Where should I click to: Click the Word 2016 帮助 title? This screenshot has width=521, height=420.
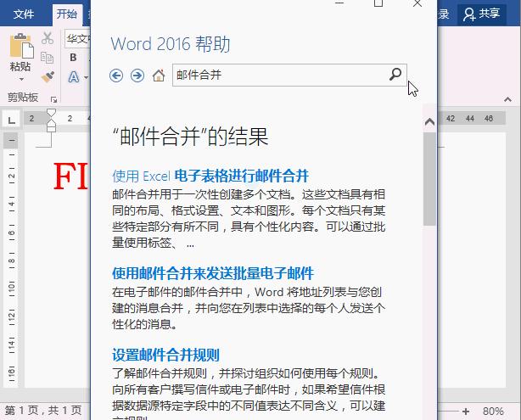(x=171, y=44)
